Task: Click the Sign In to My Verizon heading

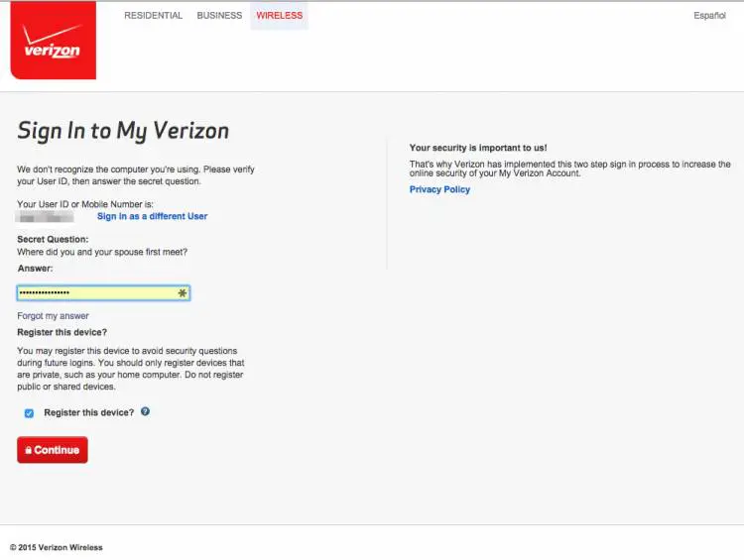Action: coord(123,131)
